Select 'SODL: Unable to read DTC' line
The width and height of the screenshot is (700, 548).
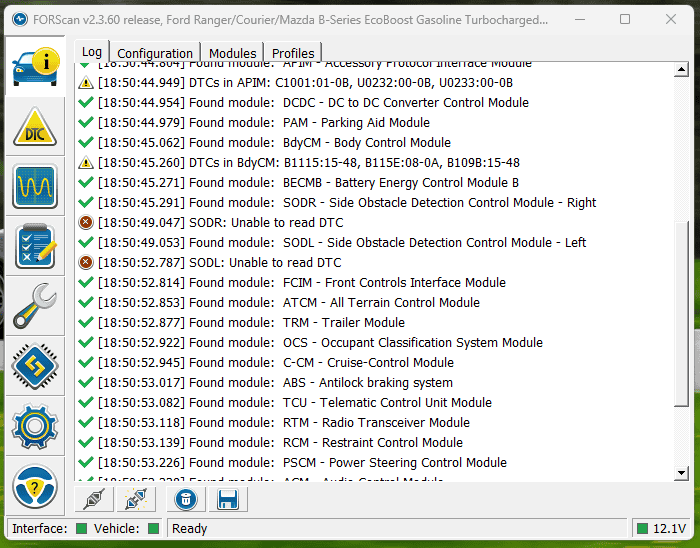[220, 262]
